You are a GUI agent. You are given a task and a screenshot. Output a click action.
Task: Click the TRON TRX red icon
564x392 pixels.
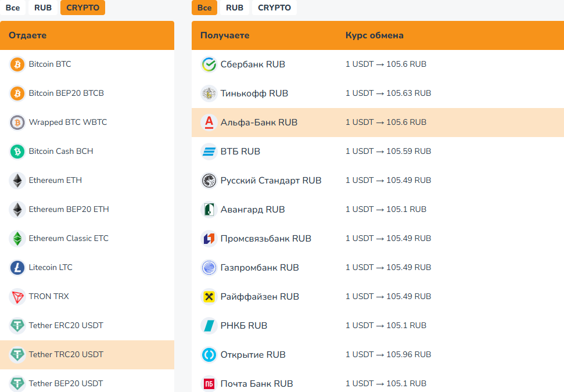(x=17, y=297)
